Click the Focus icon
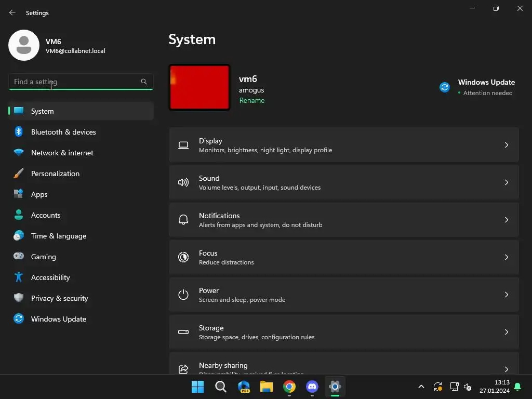Viewport: 532px width, 399px height. click(x=183, y=257)
